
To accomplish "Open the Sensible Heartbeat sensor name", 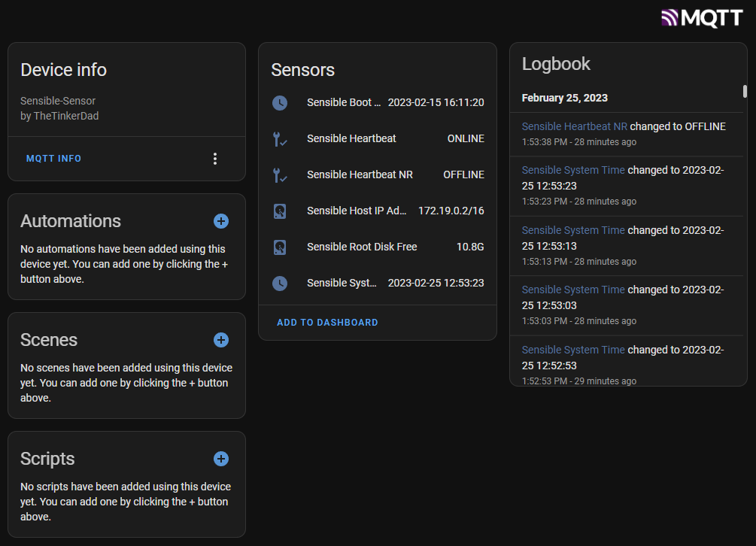I will click(351, 139).
